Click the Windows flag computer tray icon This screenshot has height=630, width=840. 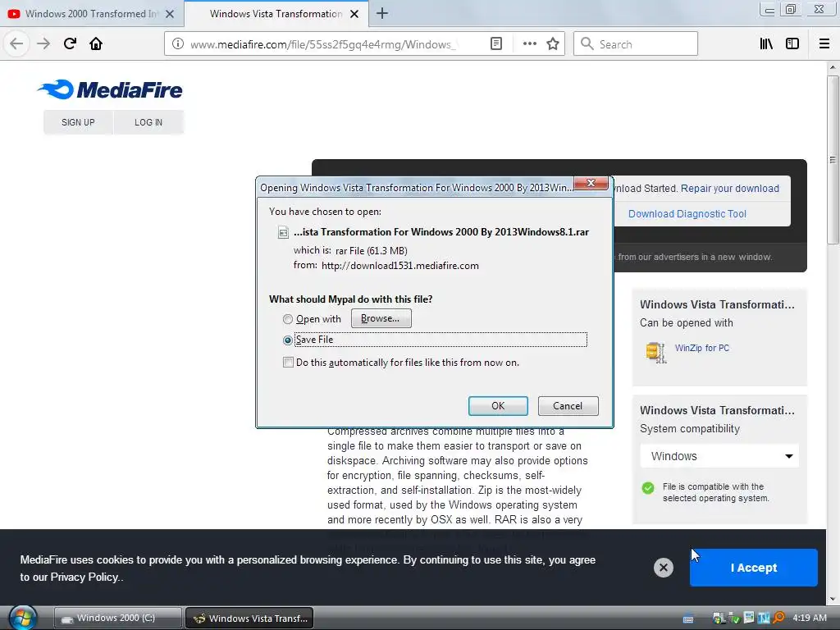pos(719,619)
